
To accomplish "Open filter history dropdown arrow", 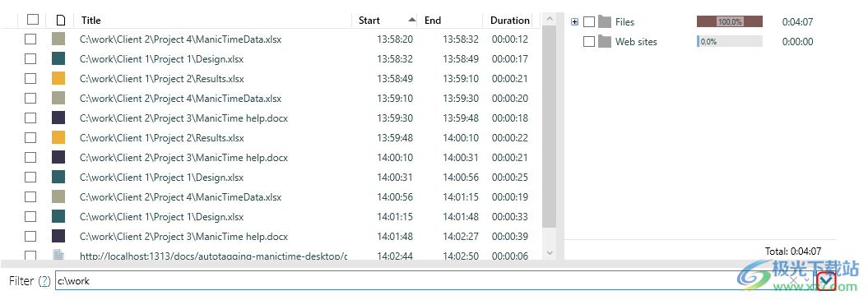I will click(x=807, y=281).
